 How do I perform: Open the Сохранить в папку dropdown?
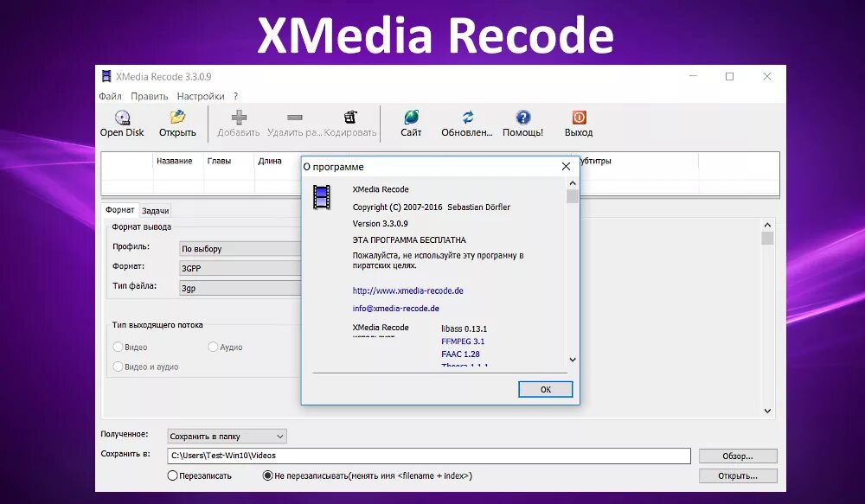227,437
